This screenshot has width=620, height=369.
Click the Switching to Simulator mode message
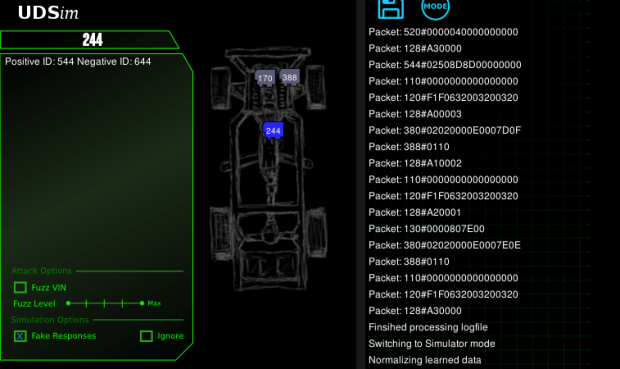click(x=432, y=344)
